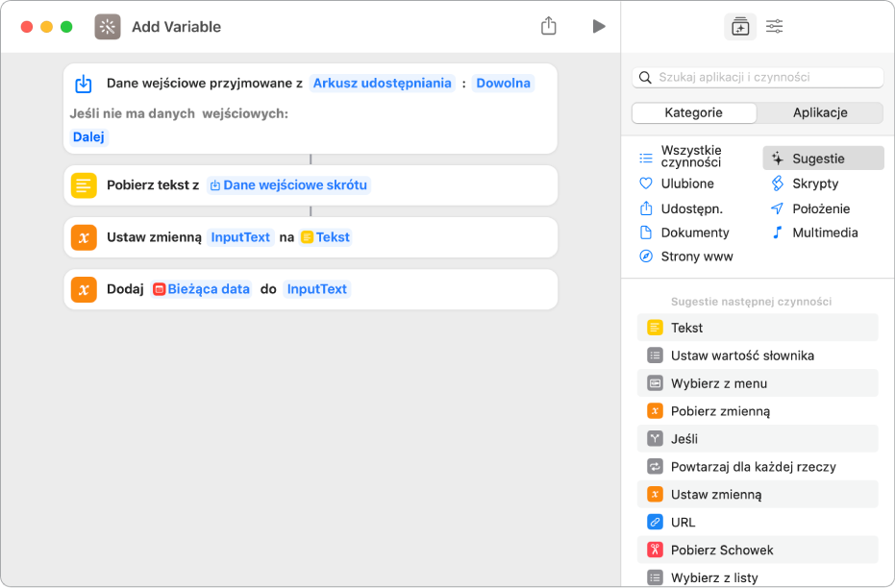The height and width of the screenshot is (588, 895).
Task: Open shortcut details settings sliders icon
Action: [774, 27]
